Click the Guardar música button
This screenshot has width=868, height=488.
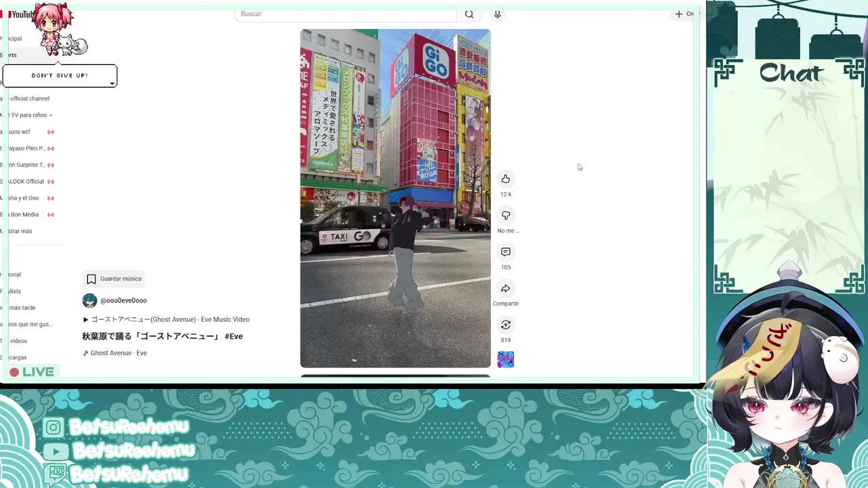[114, 279]
